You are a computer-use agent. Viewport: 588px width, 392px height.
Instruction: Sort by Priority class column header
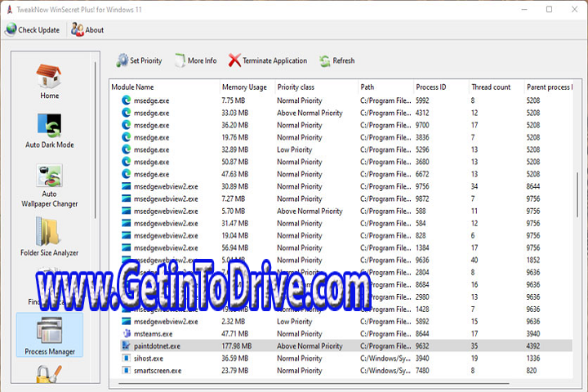point(317,87)
